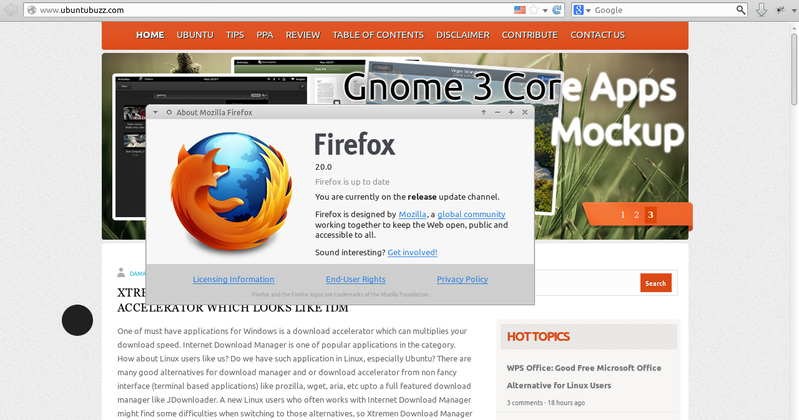Screen dimensions: 799x420
Task: Click the browser back arrow button
Action: coord(11,10)
